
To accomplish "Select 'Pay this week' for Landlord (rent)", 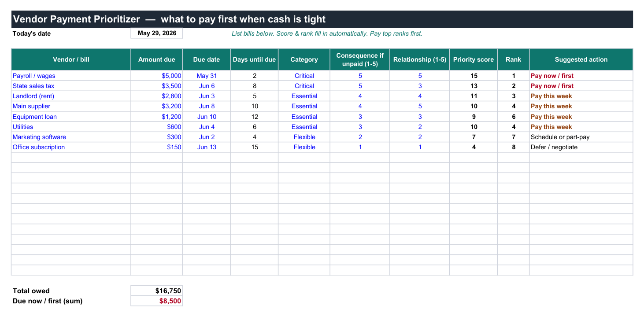I will 581,96.
